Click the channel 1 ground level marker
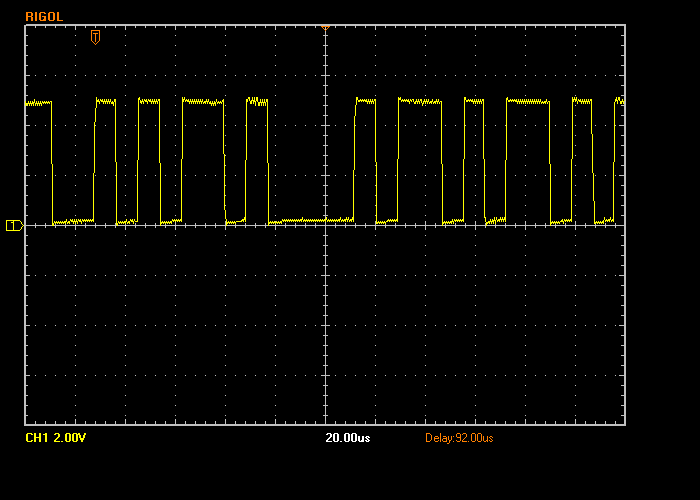The height and width of the screenshot is (500, 700). (14, 225)
